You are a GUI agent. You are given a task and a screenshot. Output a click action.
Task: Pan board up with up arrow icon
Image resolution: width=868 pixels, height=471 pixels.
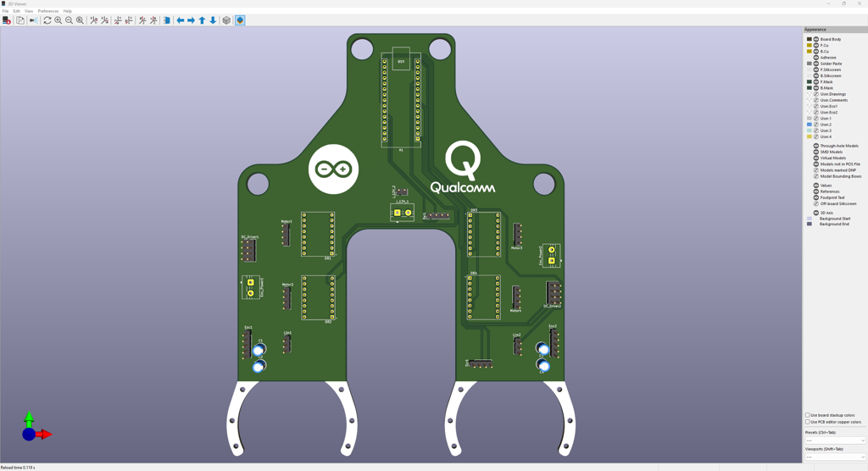coord(202,20)
